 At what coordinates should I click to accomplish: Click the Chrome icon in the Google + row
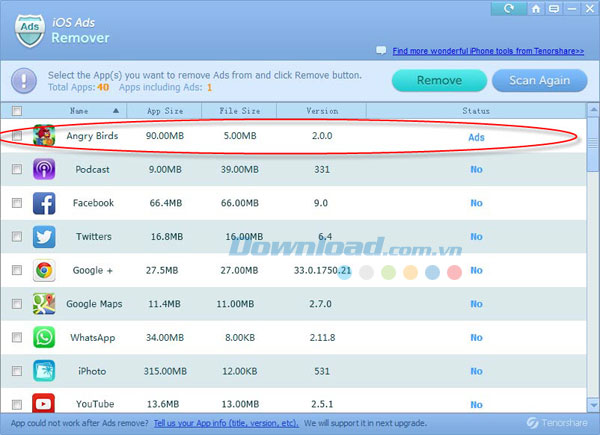pos(44,270)
